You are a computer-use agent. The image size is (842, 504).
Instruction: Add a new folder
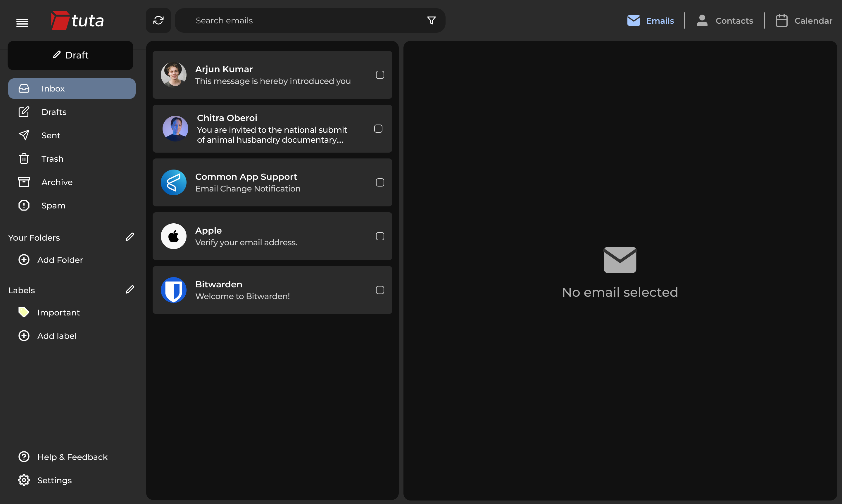click(x=60, y=260)
